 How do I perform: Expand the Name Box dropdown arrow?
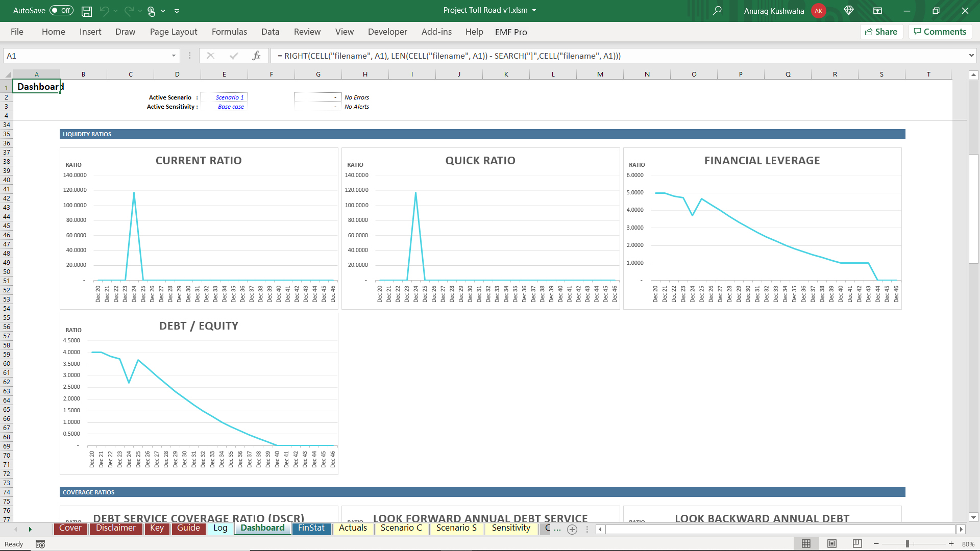(174, 56)
